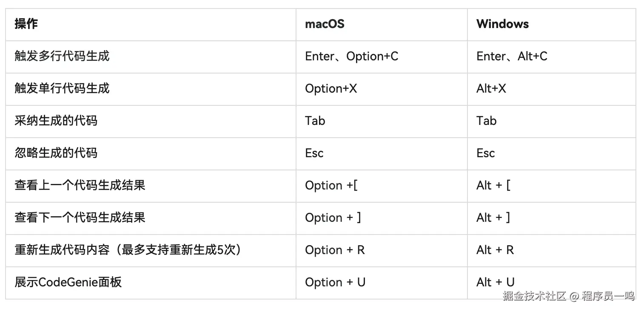This screenshot has width=644, height=311.
Task: Select the 忽略生成的代码 row label
Action: 56,153
